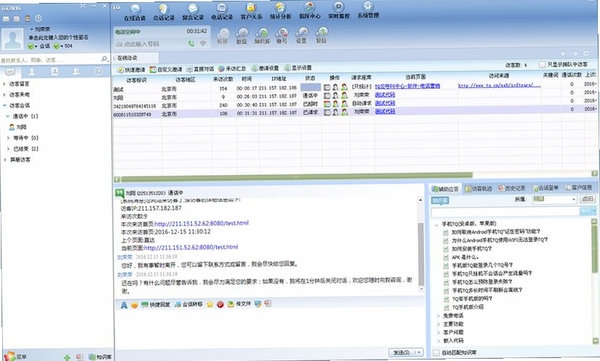Viewport: 600px width, 361px height.
Task: Open 系统管理 (system management) module
Action: tap(368, 10)
